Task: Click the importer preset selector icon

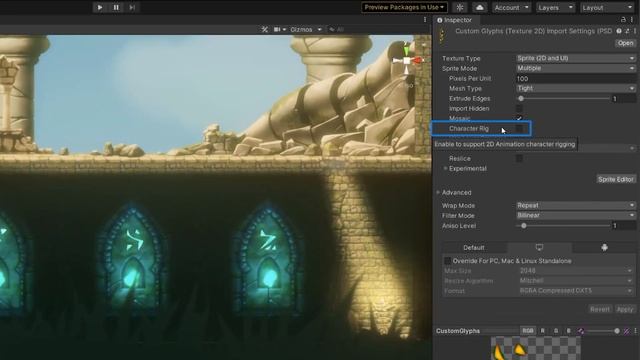Action: (627, 31)
